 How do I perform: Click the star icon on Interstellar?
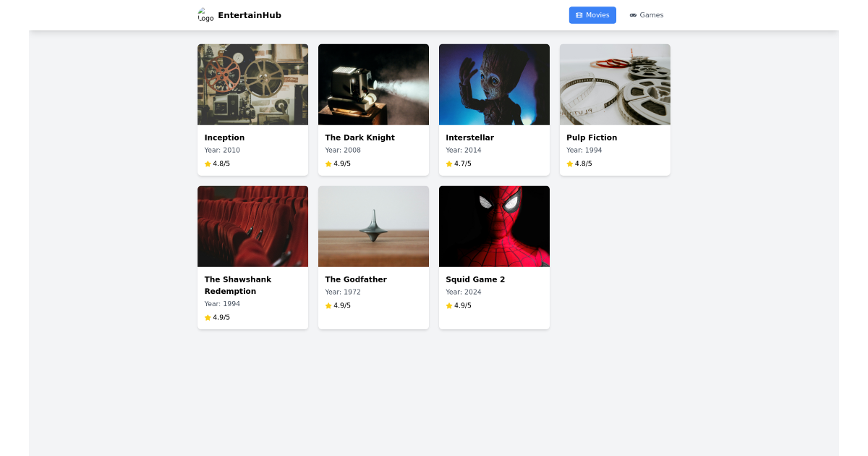click(449, 164)
